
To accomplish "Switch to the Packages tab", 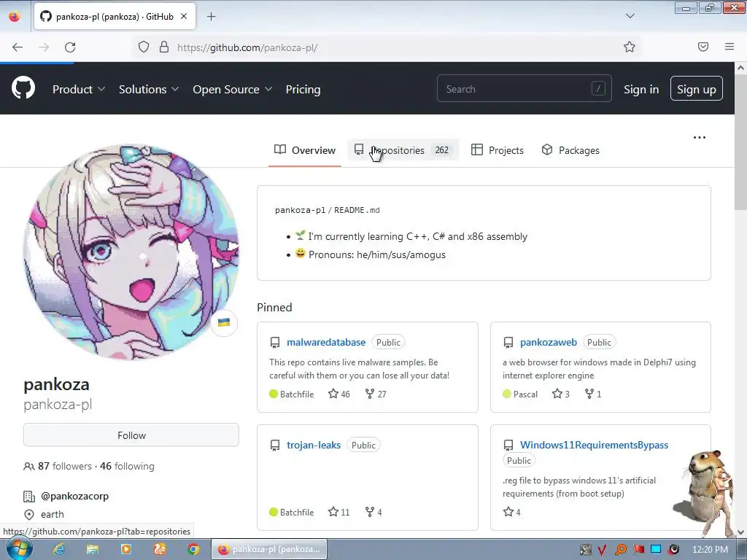I will pos(570,150).
